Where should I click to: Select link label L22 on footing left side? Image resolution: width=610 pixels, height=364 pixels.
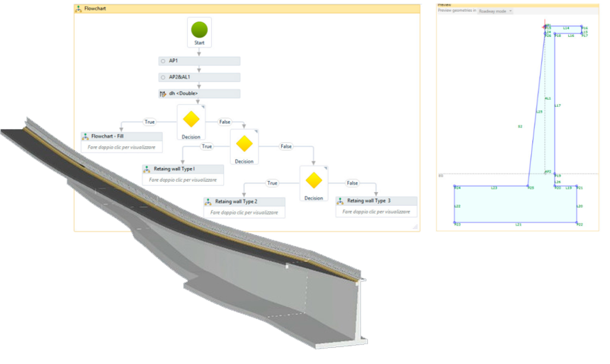457,206
